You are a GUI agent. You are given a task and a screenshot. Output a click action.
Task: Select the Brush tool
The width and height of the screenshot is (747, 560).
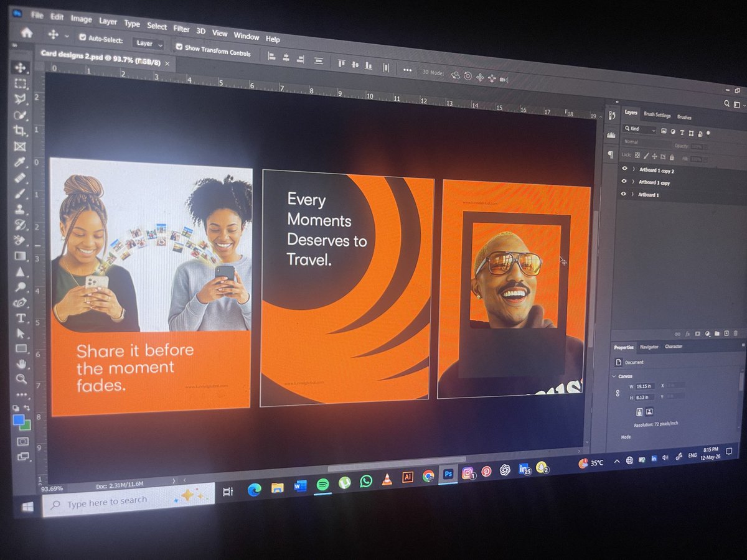(20, 194)
